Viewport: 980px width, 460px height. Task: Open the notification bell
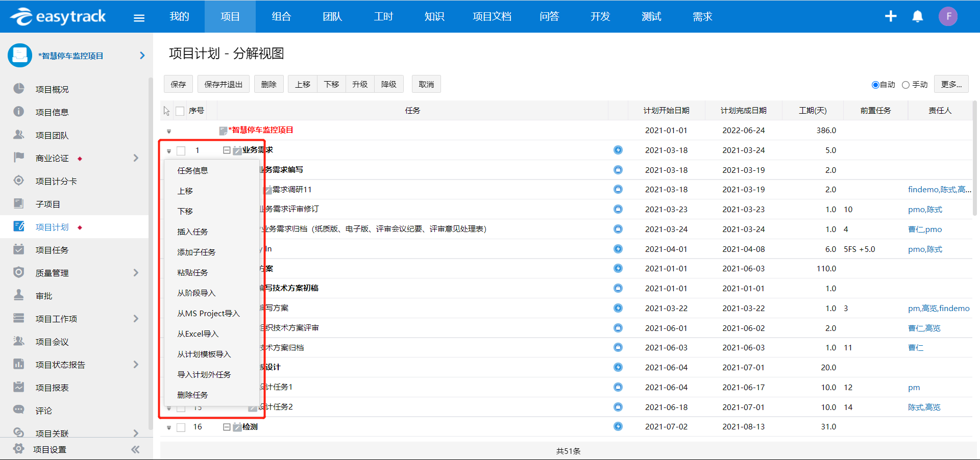point(918,16)
